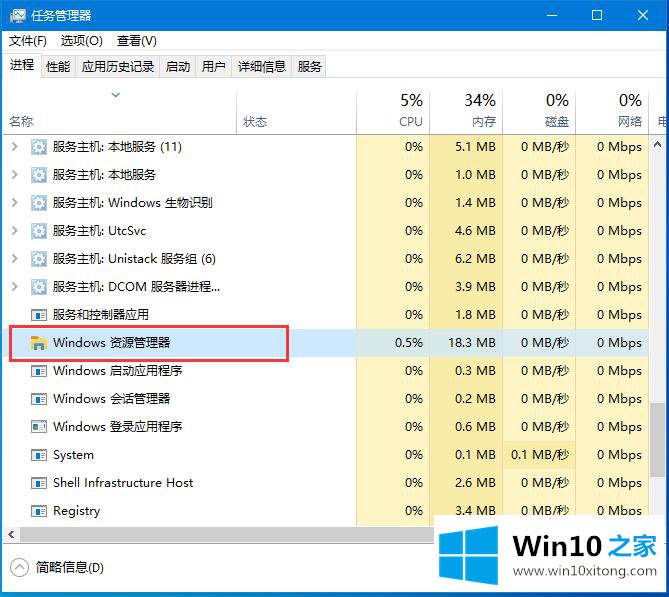The height and width of the screenshot is (597, 669).
Task: Click the vertical scrollbar up arrow
Action: 657,145
